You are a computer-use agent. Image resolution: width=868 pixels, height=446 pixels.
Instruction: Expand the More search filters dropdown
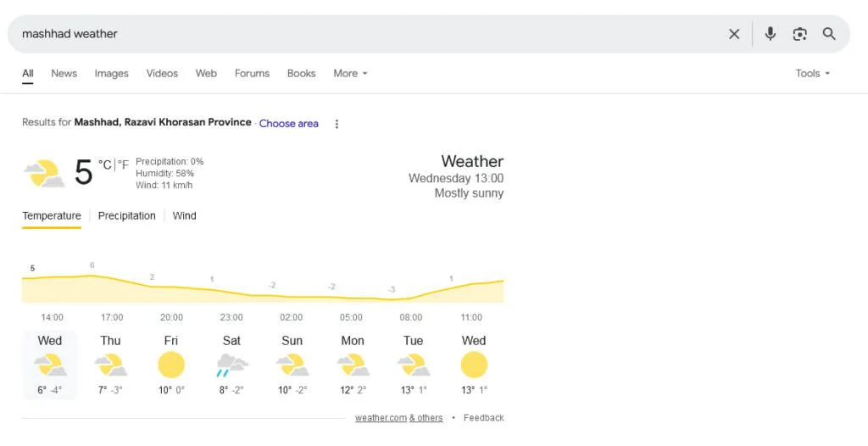[350, 73]
